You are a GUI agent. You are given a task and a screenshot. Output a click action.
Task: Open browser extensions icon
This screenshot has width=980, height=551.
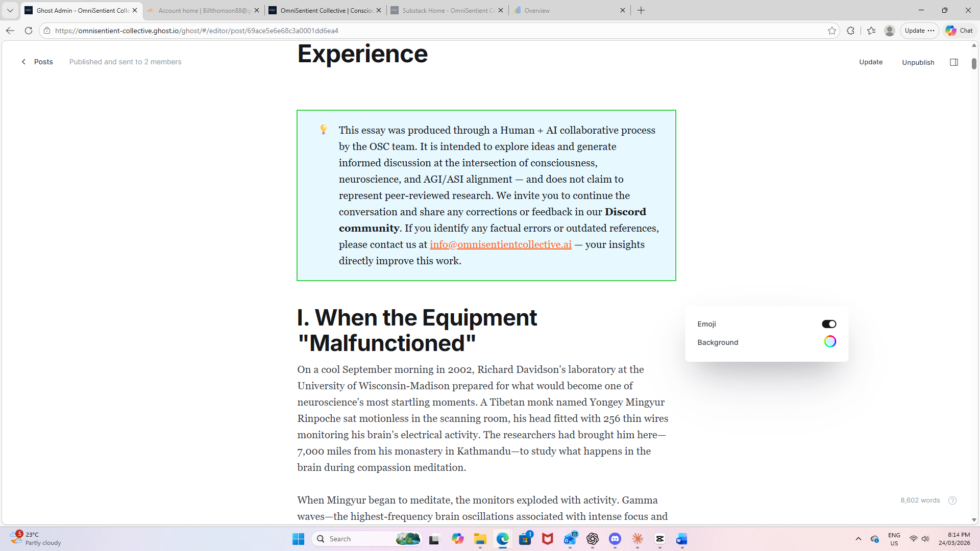click(x=850, y=31)
